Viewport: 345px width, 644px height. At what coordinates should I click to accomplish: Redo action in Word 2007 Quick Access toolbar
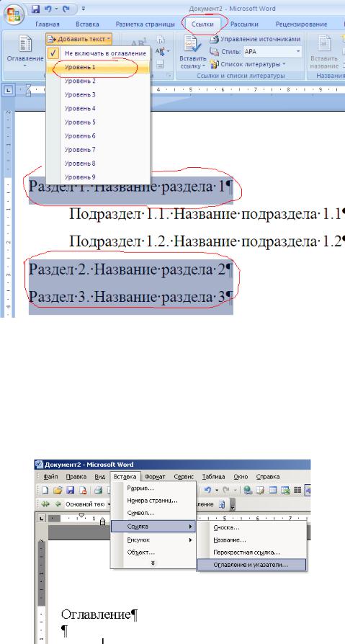tap(67, 9)
